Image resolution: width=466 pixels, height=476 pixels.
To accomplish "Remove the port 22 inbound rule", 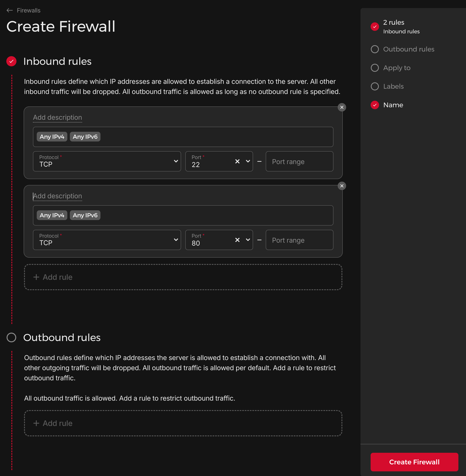I will pos(342,107).
